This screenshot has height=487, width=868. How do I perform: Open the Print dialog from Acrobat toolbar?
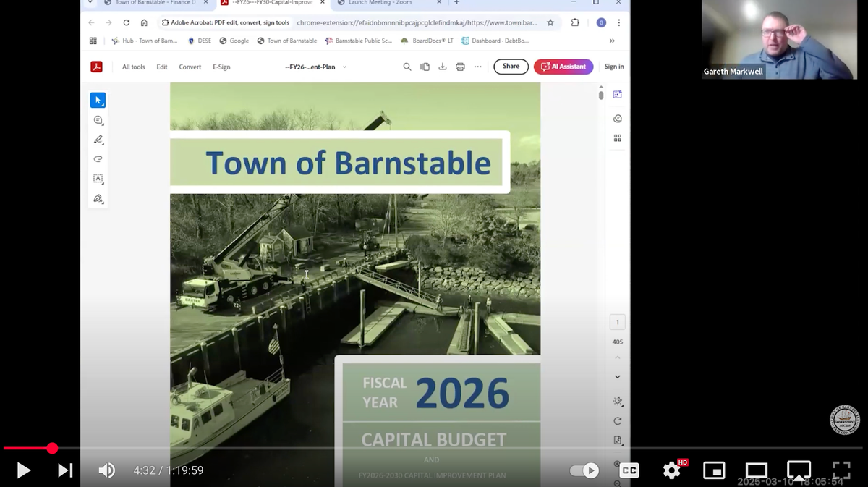459,67
